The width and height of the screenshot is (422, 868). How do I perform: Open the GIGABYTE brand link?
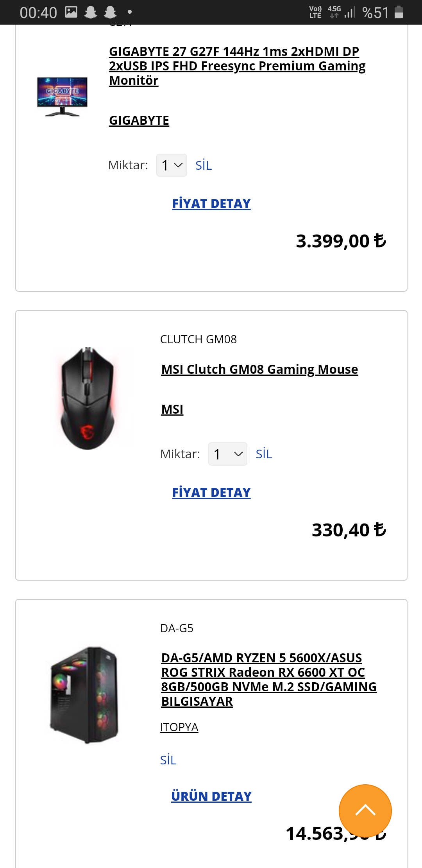[x=139, y=120]
